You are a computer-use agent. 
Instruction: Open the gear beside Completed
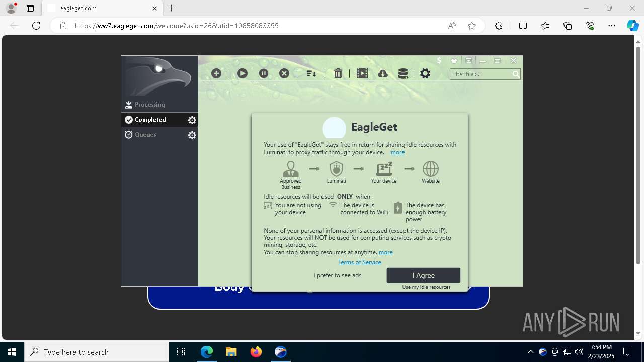tap(192, 120)
